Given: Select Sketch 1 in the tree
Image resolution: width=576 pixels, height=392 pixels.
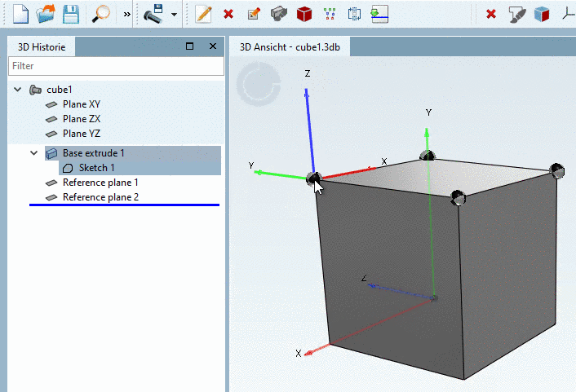Looking at the screenshot, I should tap(96, 168).
